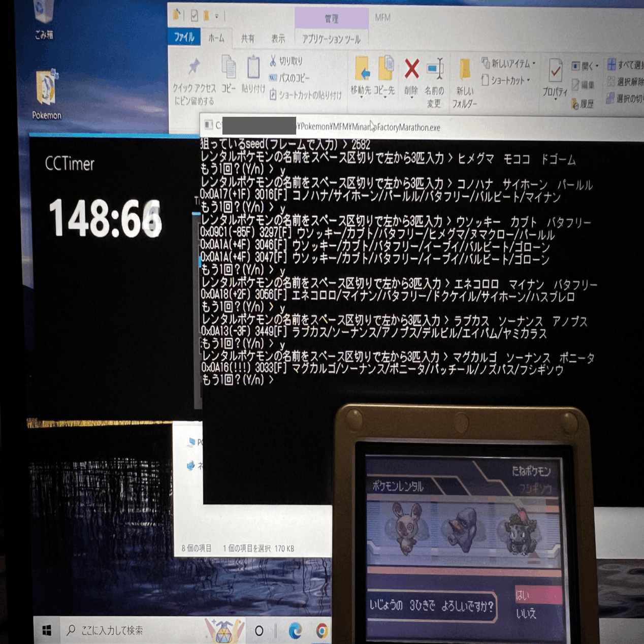This screenshot has width=644, height=644.
Task: Expand the コピー先 (Copy to) dropdown
Action: (384, 96)
